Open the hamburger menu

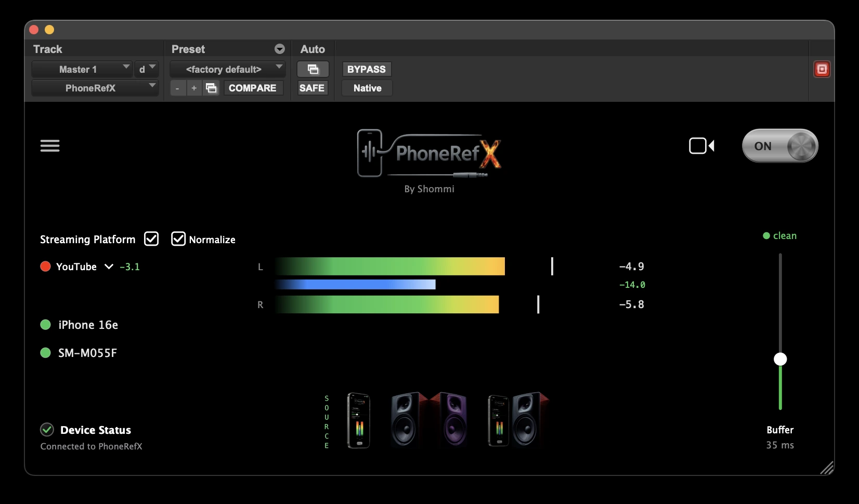coord(50,146)
